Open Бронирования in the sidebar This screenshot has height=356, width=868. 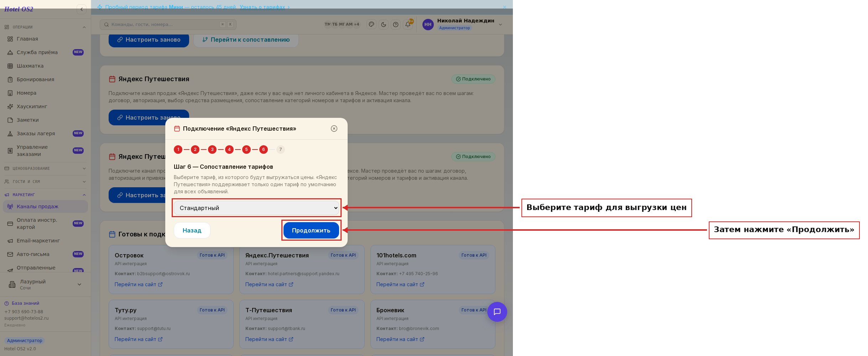pyautogui.click(x=35, y=79)
